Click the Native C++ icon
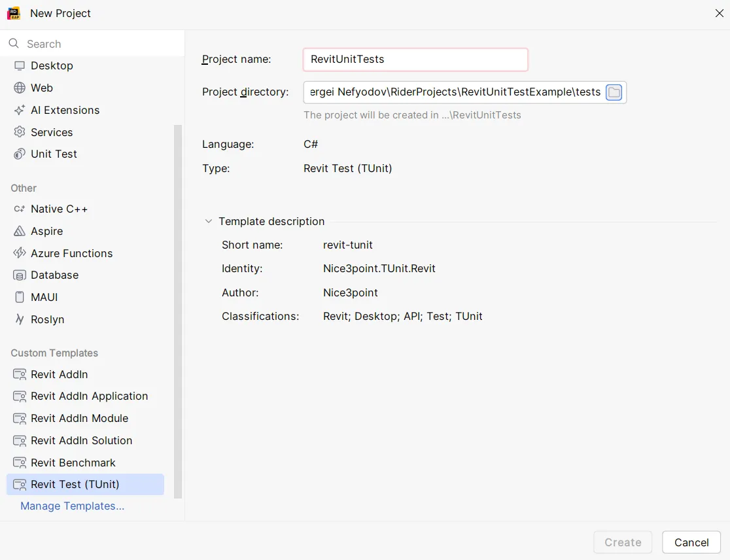Screen dimensions: 730x560 [x=20, y=209]
